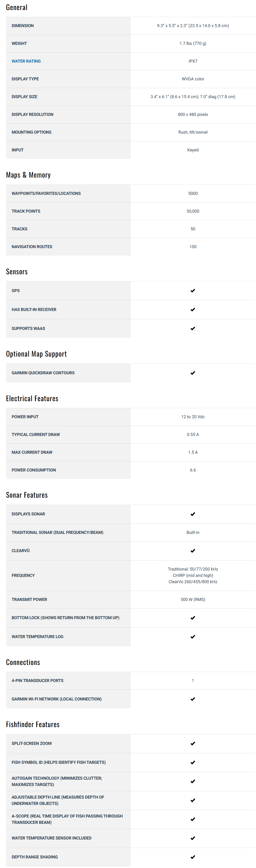Click the DISPLAY RESOLUTION row label
The height and width of the screenshot is (868, 256).
[32, 114]
